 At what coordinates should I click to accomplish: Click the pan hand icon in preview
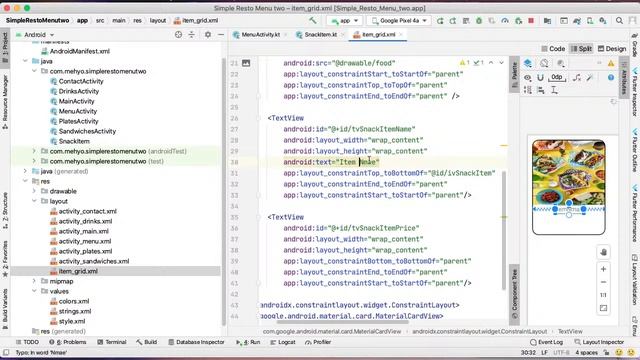[x=603, y=252]
